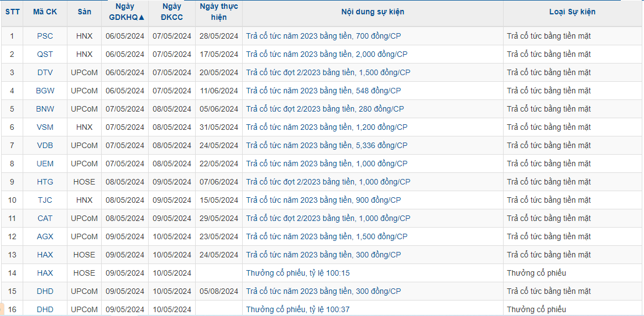The height and width of the screenshot is (316, 644).
Task: Open Thưởng cổ phiếu tỷ lệ 100:15 event
Action: click(298, 273)
